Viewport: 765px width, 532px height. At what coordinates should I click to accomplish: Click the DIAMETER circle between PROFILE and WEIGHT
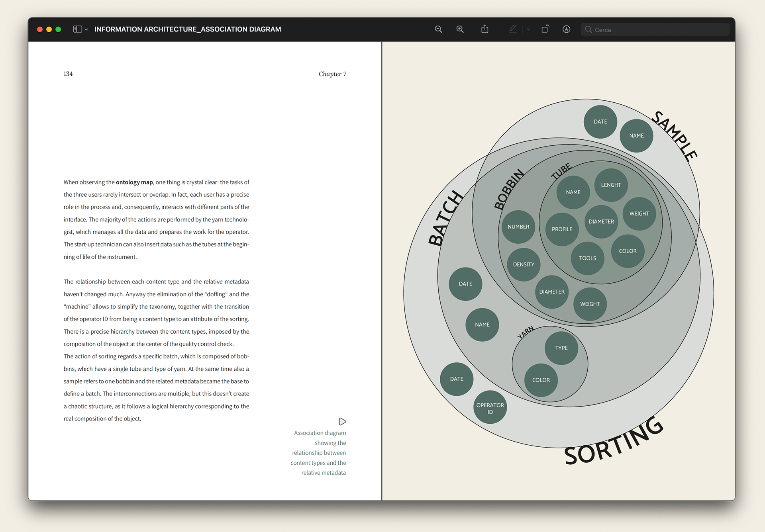601,221
